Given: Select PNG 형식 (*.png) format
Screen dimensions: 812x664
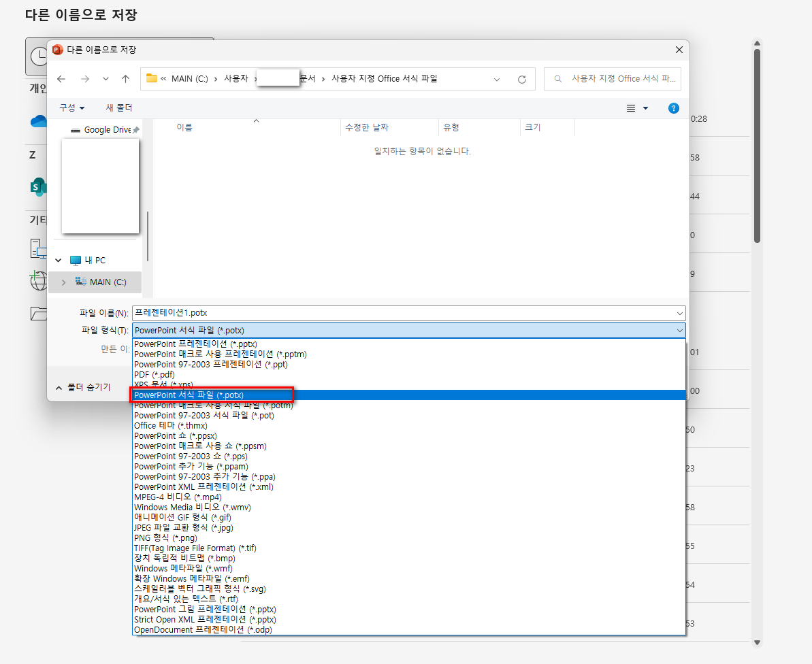Looking at the screenshot, I should [x=409, y=537].
